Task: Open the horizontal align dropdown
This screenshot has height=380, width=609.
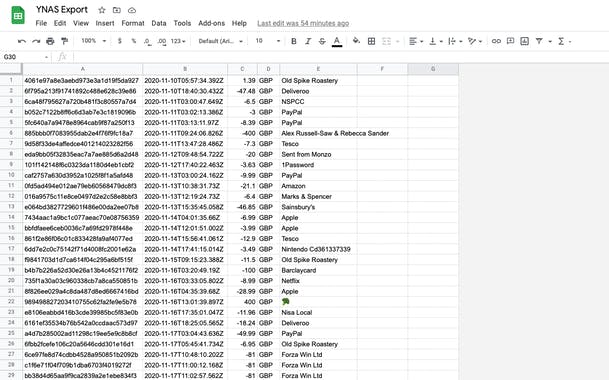Action: (416, 41)
